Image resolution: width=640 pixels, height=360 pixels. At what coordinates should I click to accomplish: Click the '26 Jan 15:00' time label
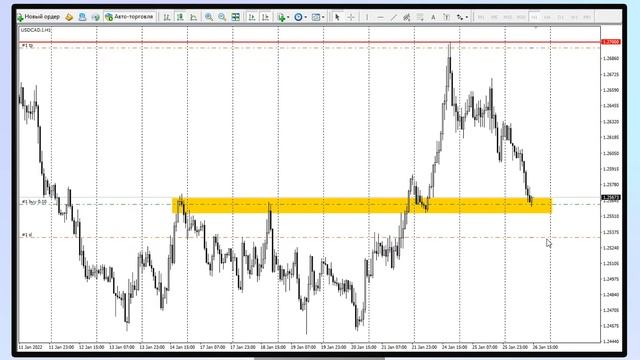pos(545,347)
